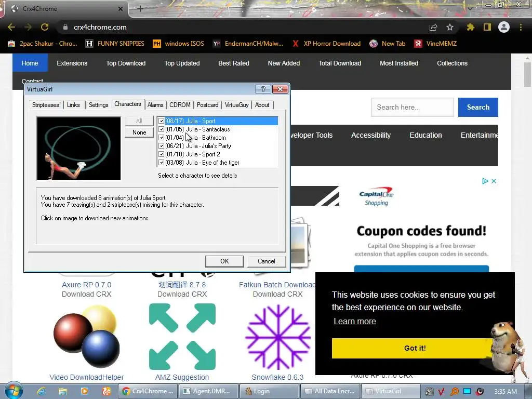Open Chrome extensions puzzle icon
This screenshot has width=532, height=399.
pyautogui.click(x=470, y=27)
